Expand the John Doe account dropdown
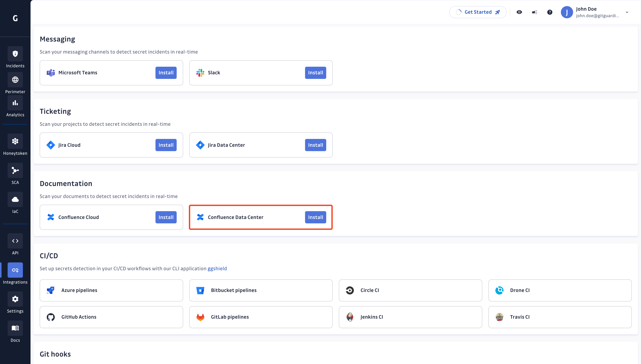This screenshot has width=641, height=364. click(627, 12)
